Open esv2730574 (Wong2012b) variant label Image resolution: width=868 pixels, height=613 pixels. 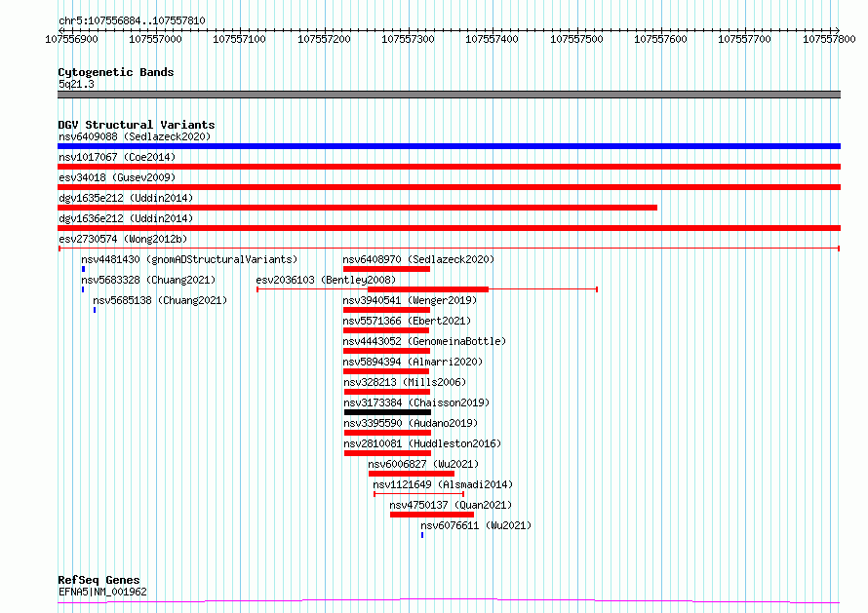123,239
